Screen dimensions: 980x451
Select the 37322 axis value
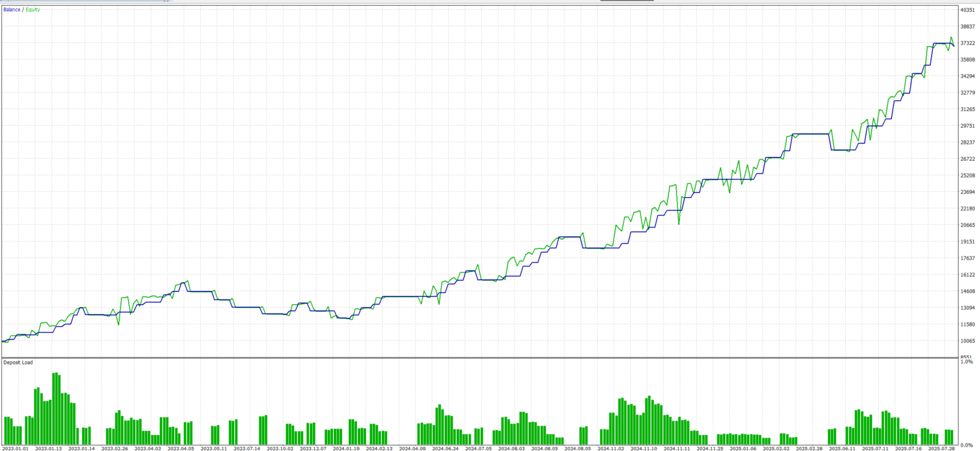[968, 43]
